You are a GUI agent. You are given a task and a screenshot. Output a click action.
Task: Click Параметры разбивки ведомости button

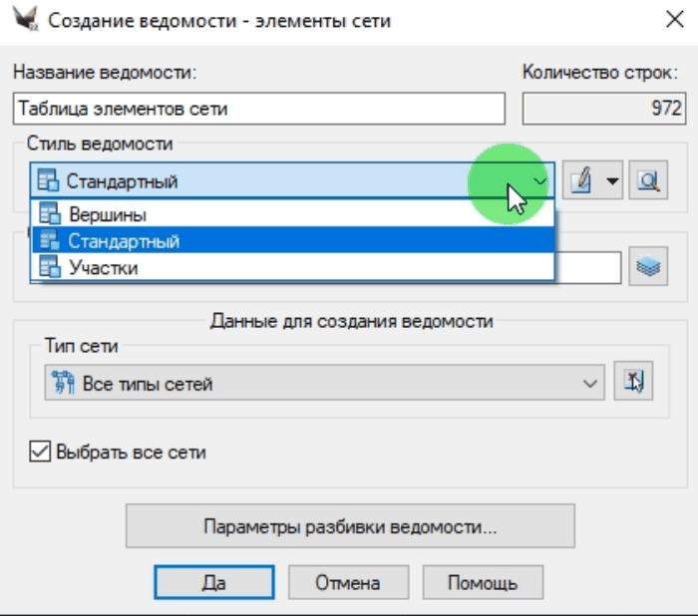pos(350,526)
